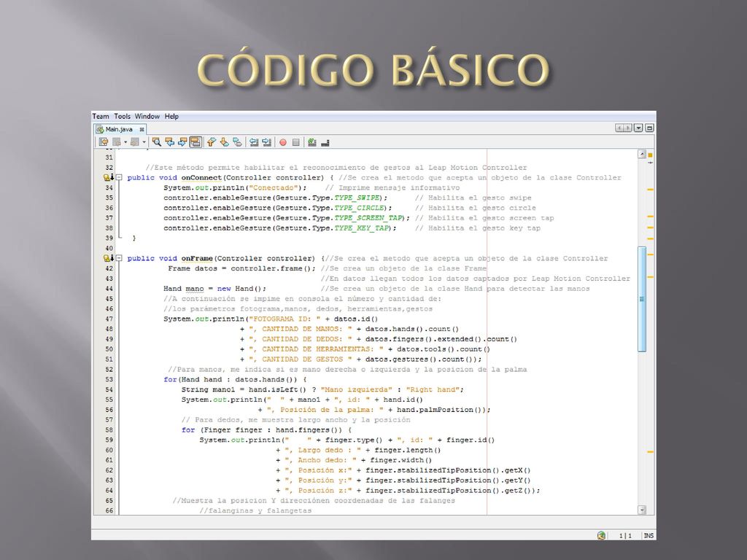Click the vertical scrollbar up arrow
The width and height of the screenshot is (747, 560).
click(642, 154)
